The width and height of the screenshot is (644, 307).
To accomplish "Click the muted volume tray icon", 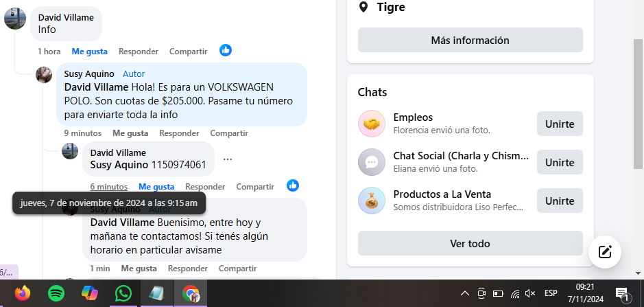I will coord(530,293).
